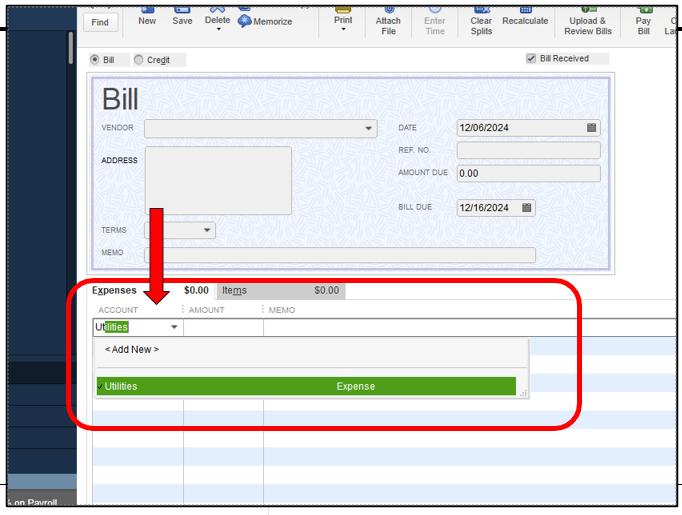Click the Find button

pyautogui.click(x=100, y=22)
